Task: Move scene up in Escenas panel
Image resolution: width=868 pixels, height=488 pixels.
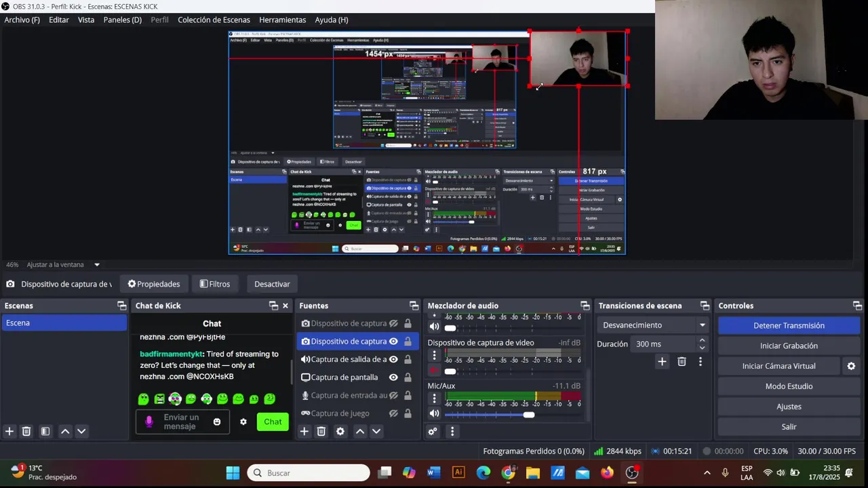Action: [x=65, y=431]
